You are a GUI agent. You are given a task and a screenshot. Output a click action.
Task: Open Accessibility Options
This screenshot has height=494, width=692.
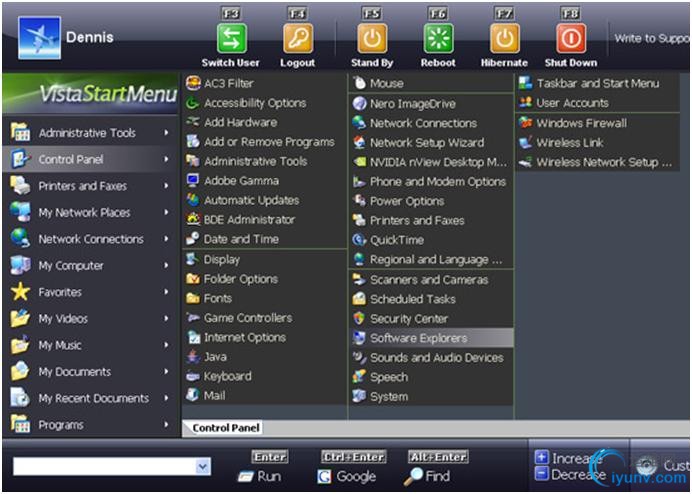[x=265, y=103]
